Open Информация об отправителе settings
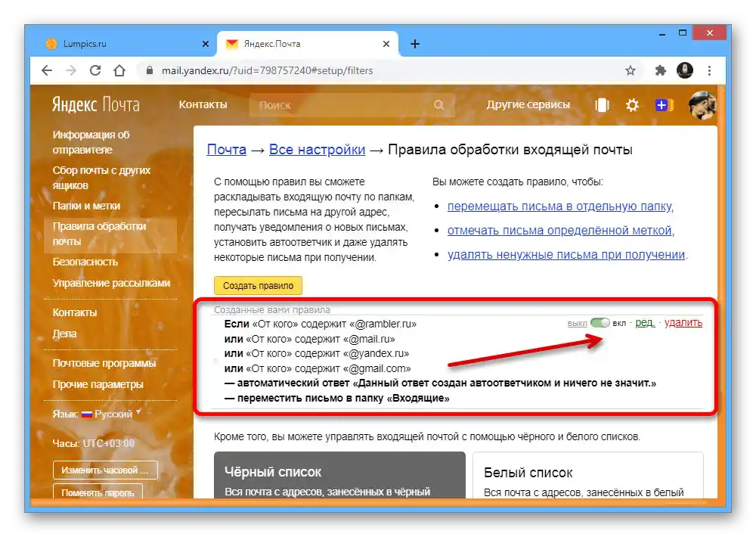Viewport: 756px width, 537px height. point(91,142)
